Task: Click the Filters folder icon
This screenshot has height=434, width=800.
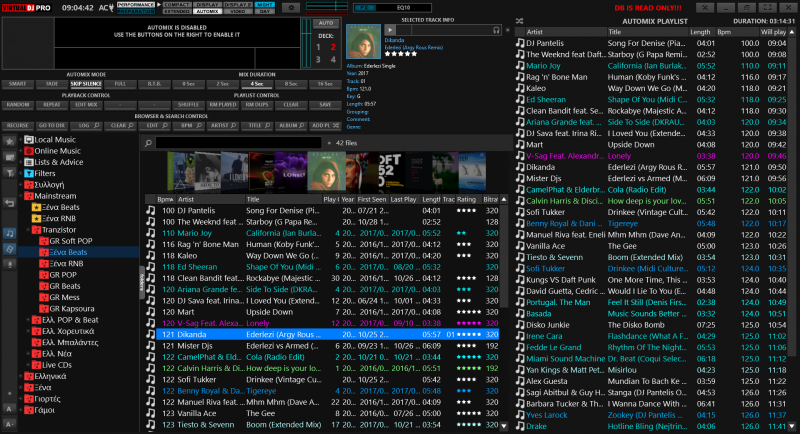Action: 29,173
